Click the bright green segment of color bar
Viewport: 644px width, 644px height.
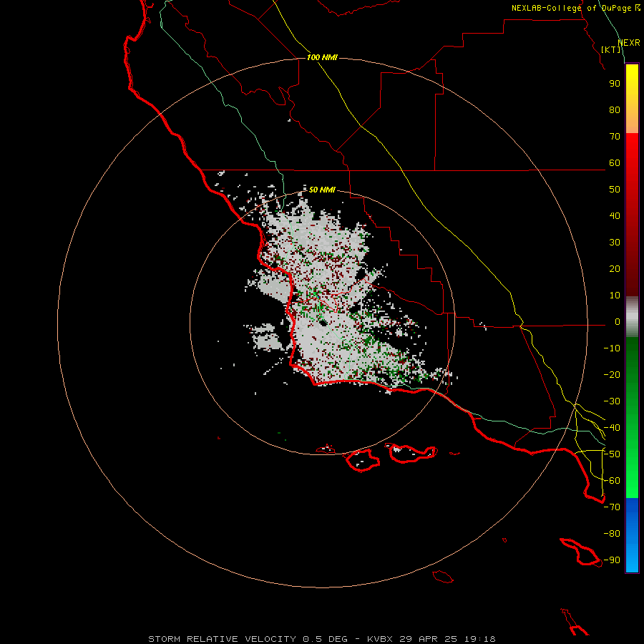pos(632,464)
